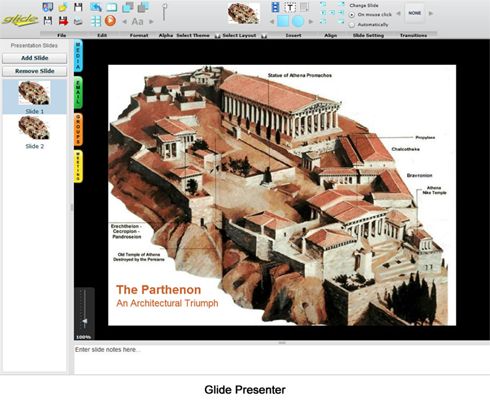Select the Automatically radio button

[351, 25]
